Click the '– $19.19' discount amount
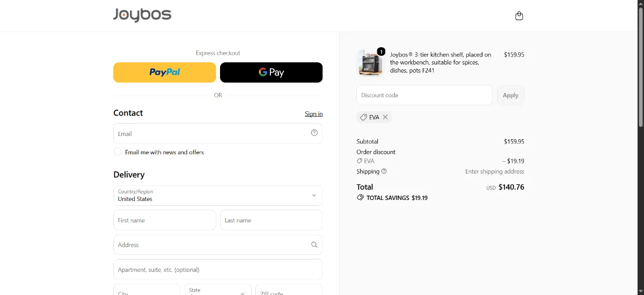This screenshot has height=295, width=644. tap(513, 161)
